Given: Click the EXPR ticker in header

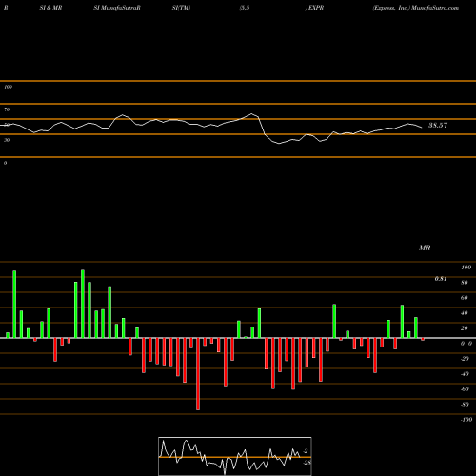Looking at the screenshot, I should click(x=316, y=8).
